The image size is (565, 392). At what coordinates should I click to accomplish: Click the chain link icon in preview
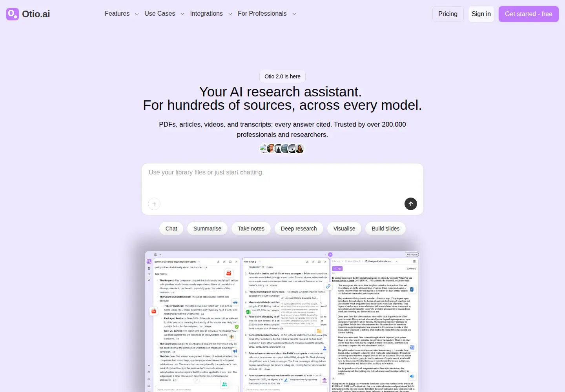pos(328,286)
